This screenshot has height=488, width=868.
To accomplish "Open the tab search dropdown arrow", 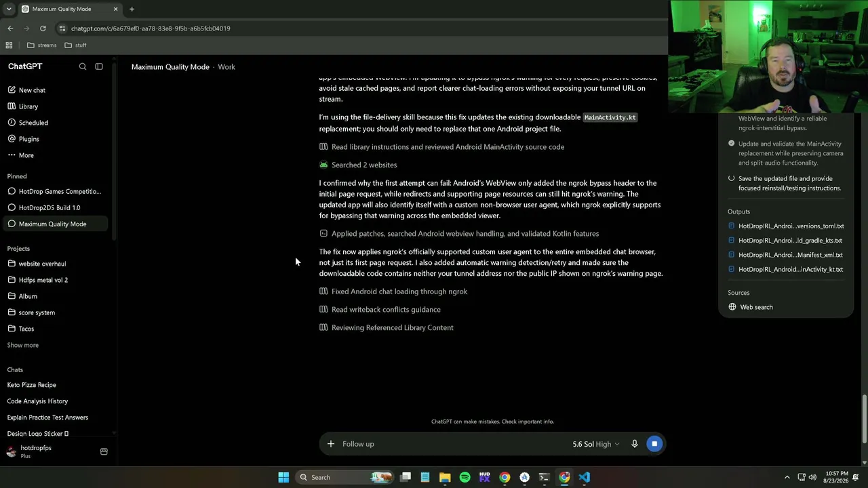I will [x=9, y=9].
